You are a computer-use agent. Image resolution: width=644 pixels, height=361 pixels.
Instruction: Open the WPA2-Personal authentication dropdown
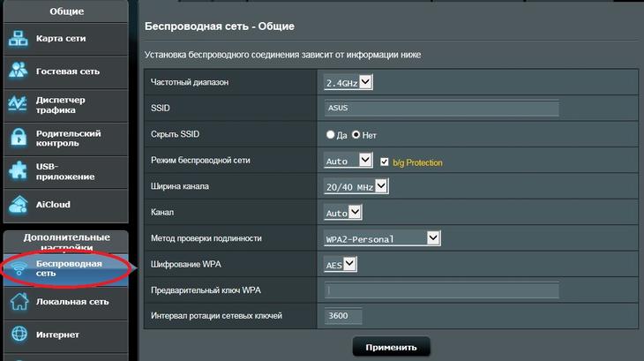382,238
